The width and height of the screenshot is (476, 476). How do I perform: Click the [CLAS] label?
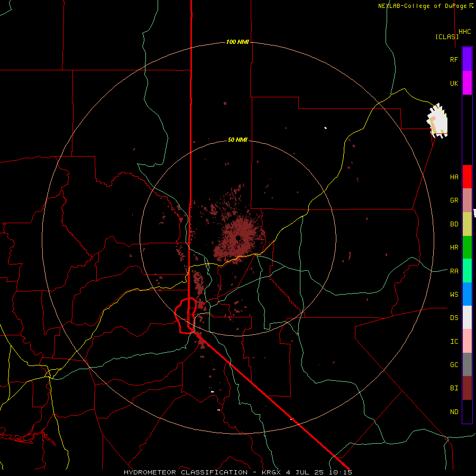[447, 36]
